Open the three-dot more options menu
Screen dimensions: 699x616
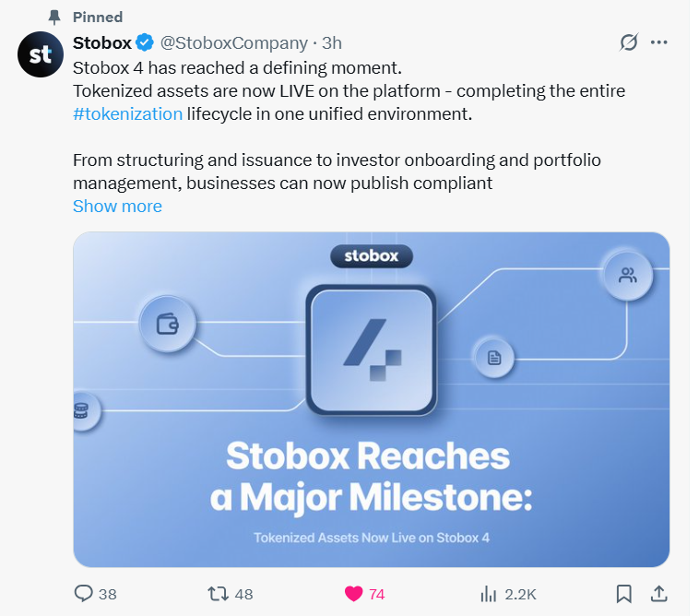pos(658,42)
